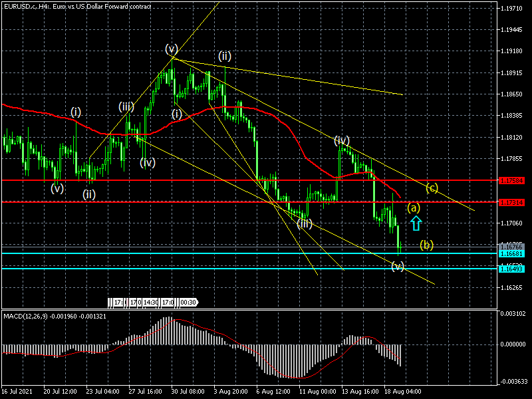Viewport: 532px width, 399px height.
Task: Click the 1.16265 price scale value
Action: [x=511, y=288]
